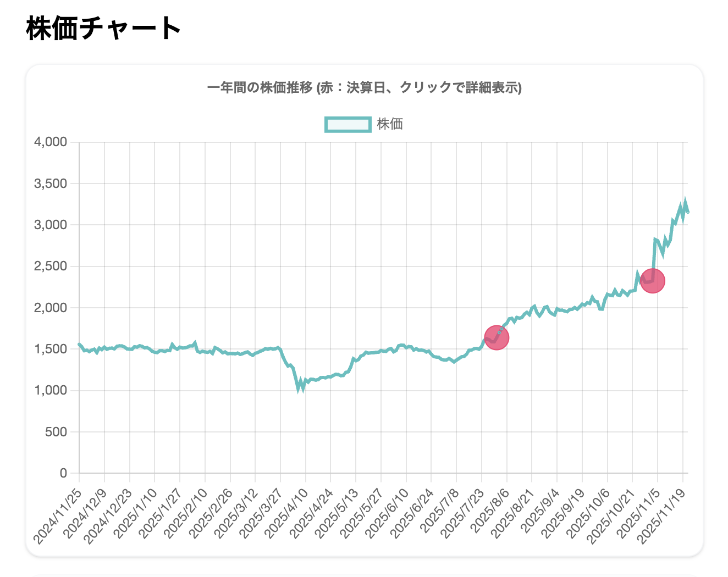Click the final data point on the price line
The width and height of the screenshot is (728, 577).
point(688,212)
